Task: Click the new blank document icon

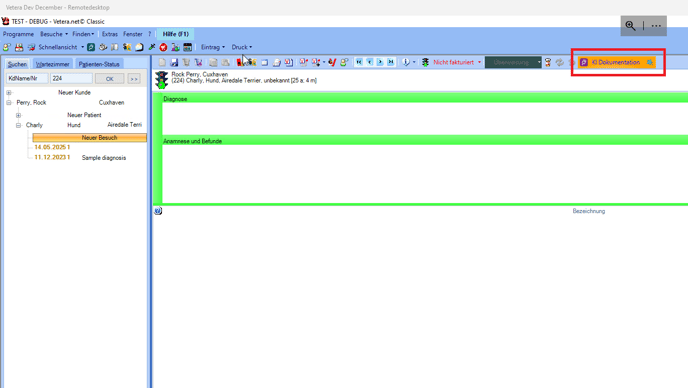Action: (162, 62)
